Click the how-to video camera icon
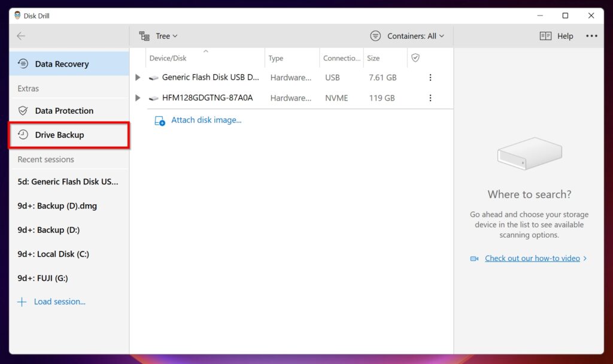Image resolution: width=613 pixels, height=364 pixels. click(475, 258)
